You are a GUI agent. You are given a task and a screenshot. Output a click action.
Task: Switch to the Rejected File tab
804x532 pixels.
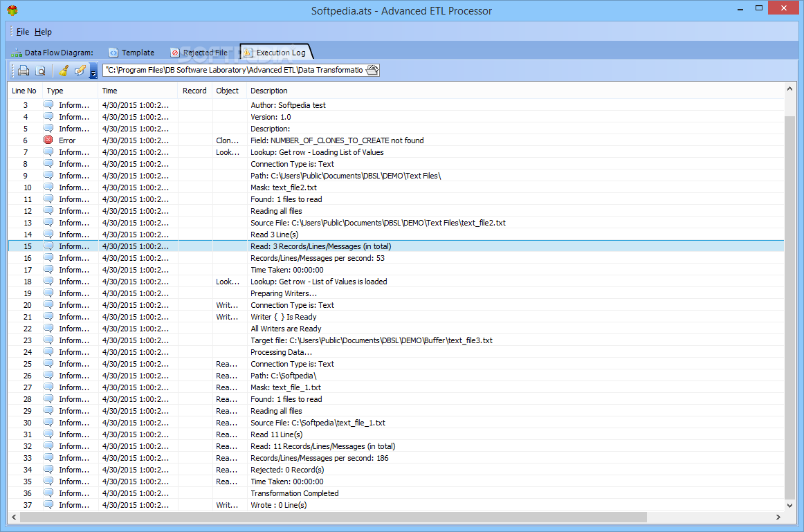[x=199, y=53]
